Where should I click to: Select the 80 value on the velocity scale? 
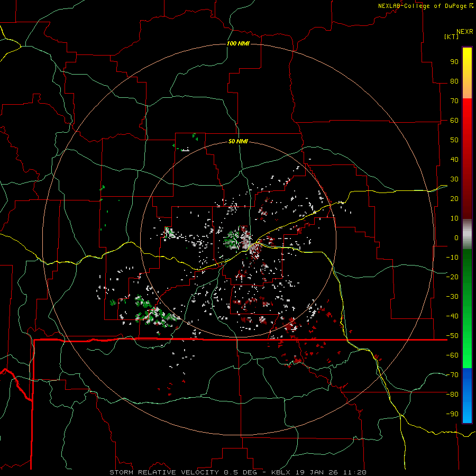click(454, 81)
